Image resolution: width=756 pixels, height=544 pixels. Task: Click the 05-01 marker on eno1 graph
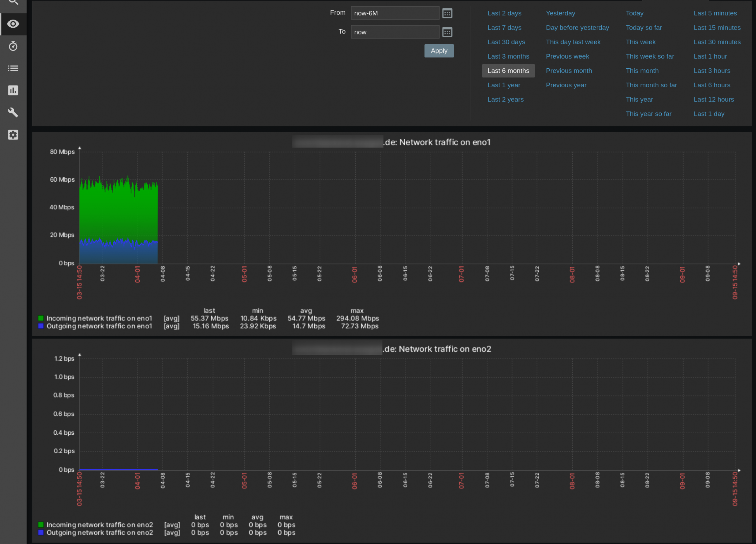(x=244, y=274)
